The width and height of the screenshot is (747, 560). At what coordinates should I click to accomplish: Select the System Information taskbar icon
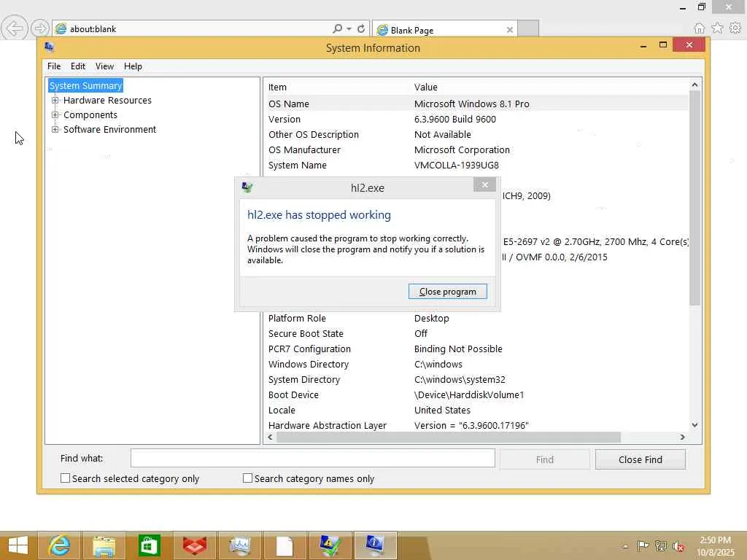click(x=375, y=545)
